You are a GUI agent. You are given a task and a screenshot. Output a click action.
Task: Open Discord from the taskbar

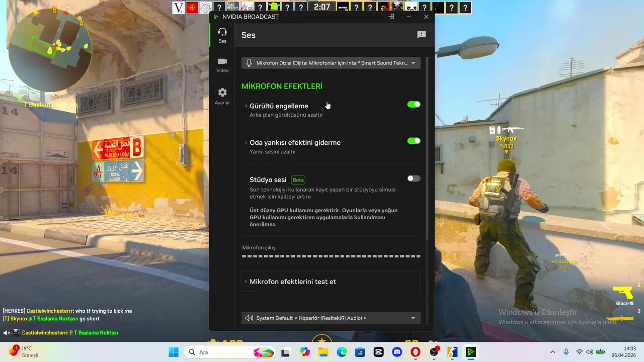pos(397,352)
